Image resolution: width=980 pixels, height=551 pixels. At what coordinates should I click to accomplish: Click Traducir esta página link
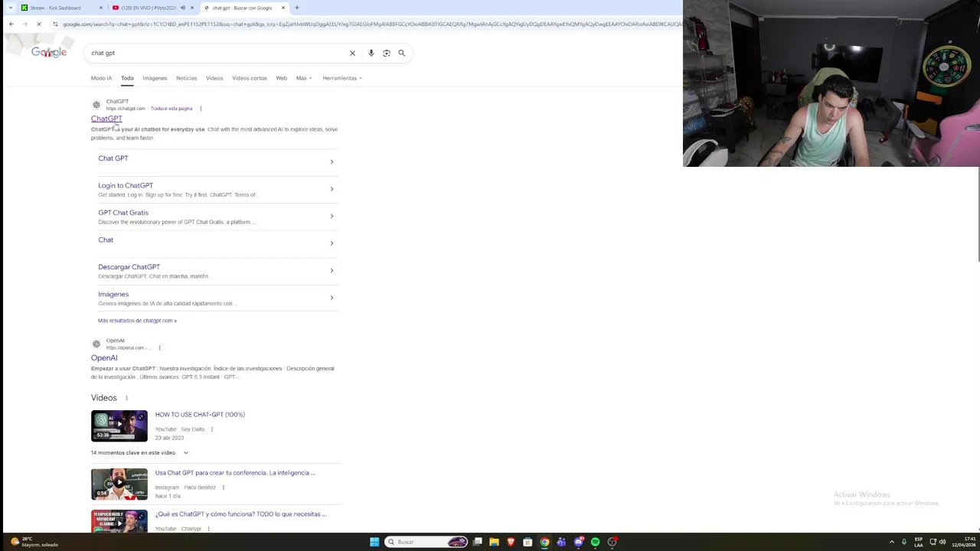tap(171, 109)
